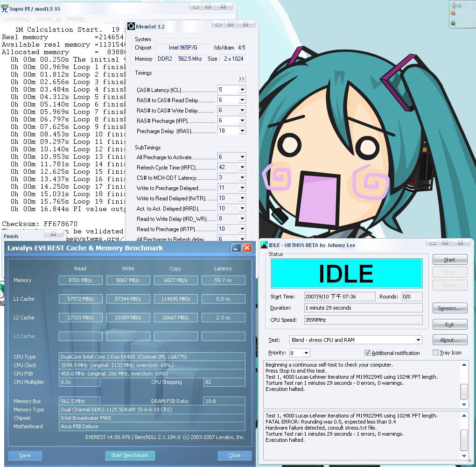Click the ORTHOS window title icon

click(265, 245)
